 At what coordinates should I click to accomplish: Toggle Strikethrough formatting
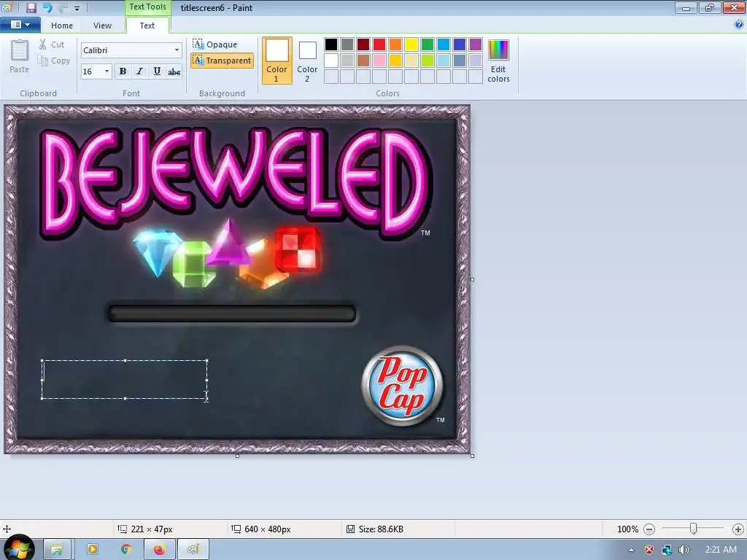174,71
